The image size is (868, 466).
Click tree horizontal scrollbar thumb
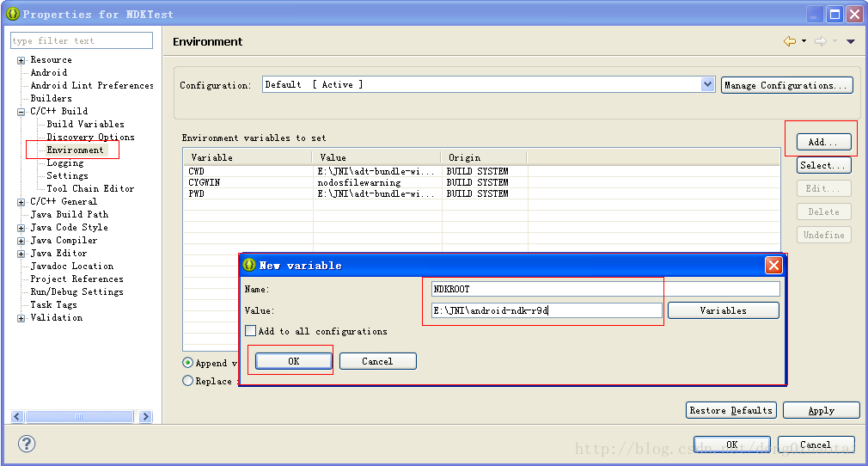[x=80, y=416]
